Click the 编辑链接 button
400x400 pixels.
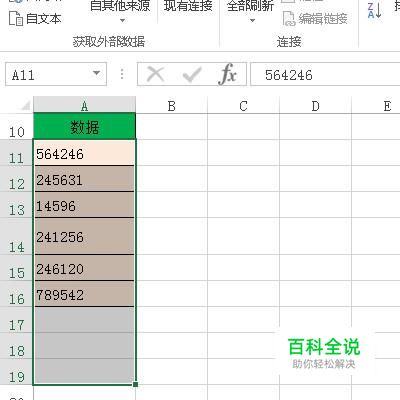click(x=315, y=19)
